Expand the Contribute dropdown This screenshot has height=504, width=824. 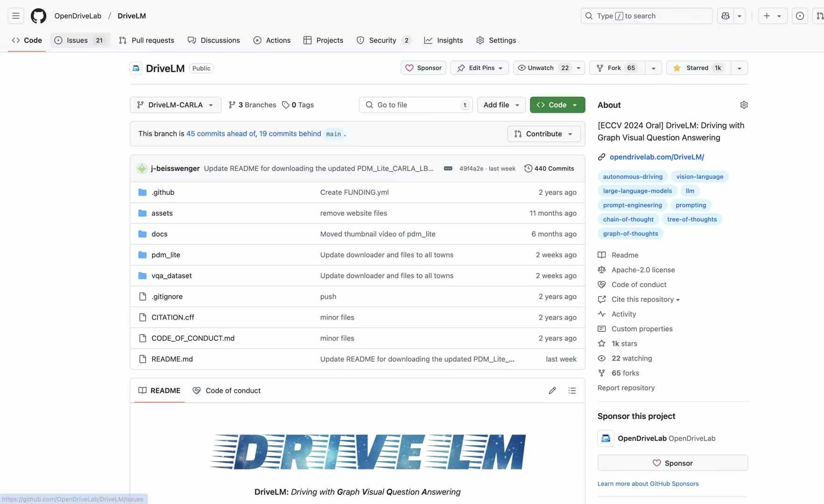pos(543,134)
